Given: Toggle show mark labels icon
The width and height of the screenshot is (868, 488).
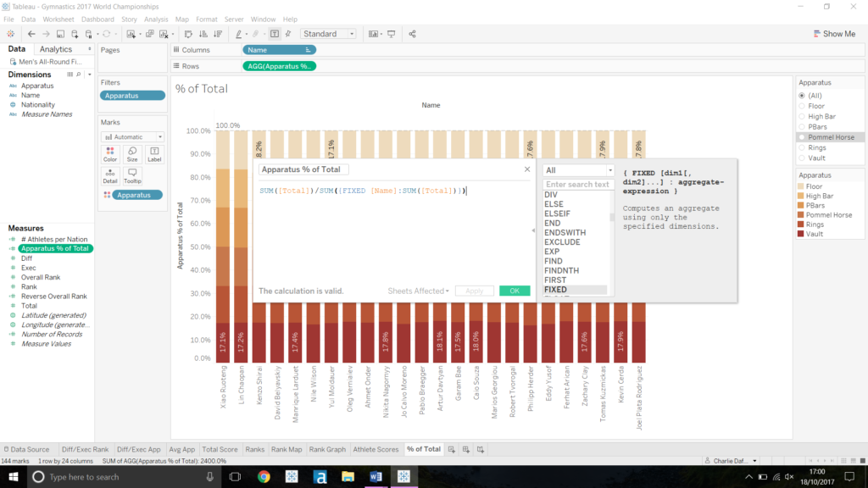Looking at the screenshot, I should click(x=275, y=34).
